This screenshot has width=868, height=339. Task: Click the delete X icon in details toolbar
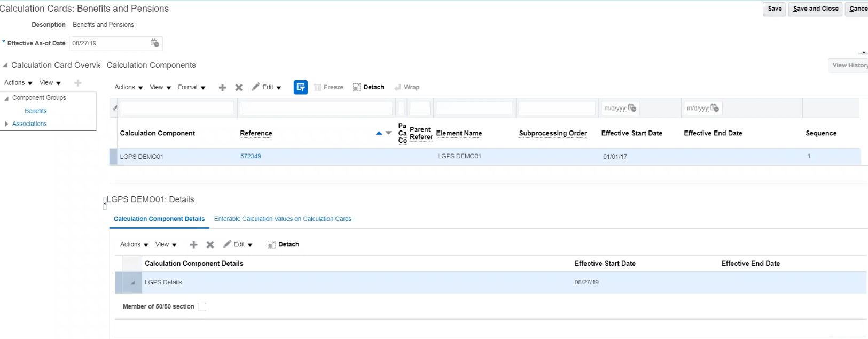click(x=210, y=244)
